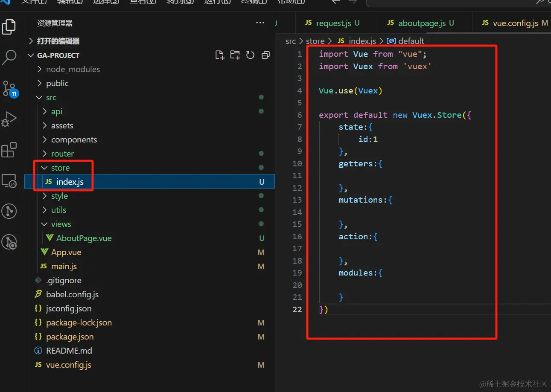Click the Babel icon beside babel.config.js
This screenshot has height=392, width=551.
pos(38,294)
